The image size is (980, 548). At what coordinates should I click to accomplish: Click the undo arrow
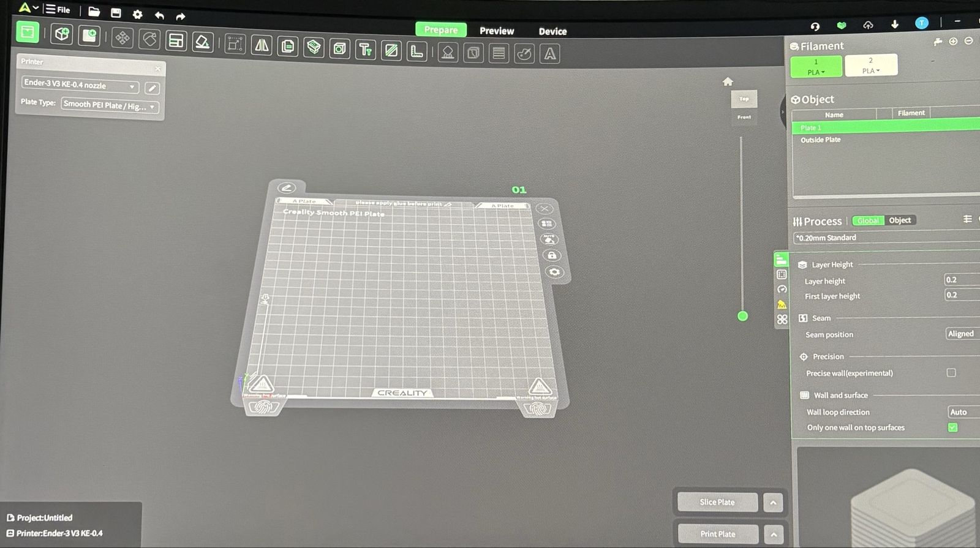[x=159, y=15]
